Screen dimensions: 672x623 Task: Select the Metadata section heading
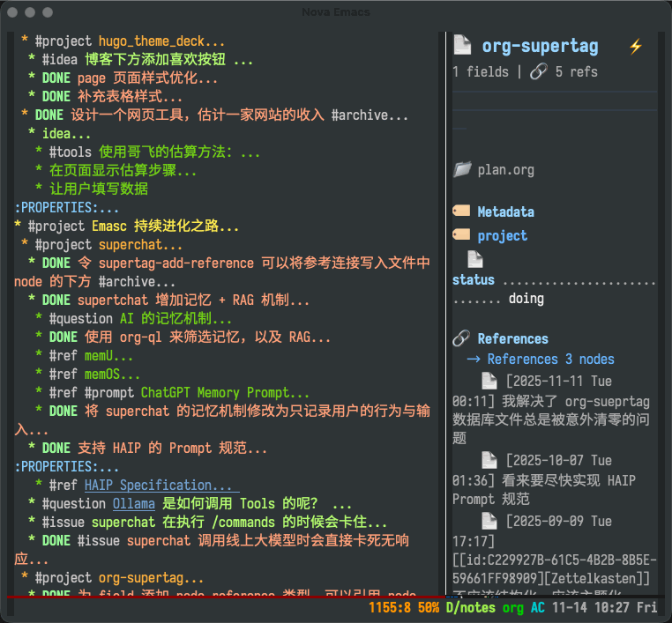[x=505, y=211]
